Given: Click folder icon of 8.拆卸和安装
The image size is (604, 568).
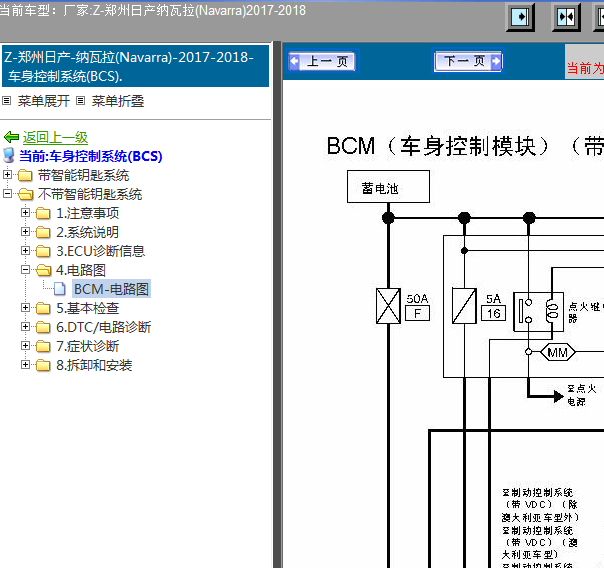Looking at the screenshot, I should [x=43, y=365].
